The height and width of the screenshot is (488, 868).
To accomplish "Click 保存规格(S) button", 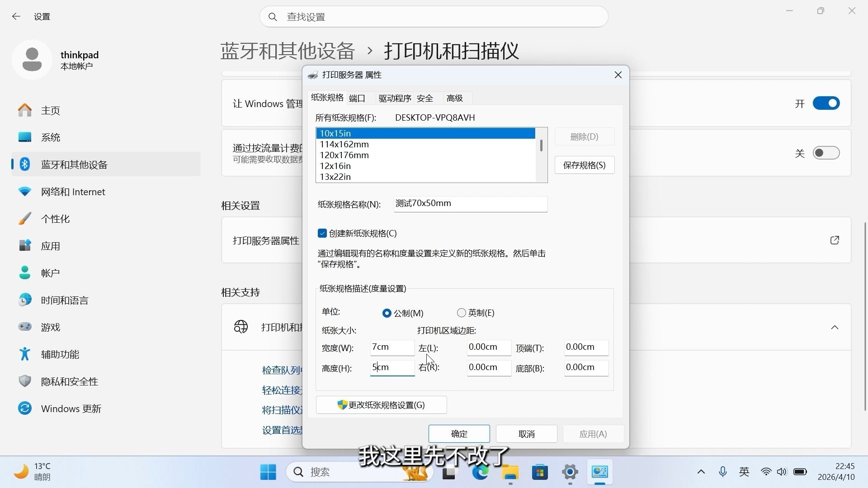I will click(585, 165).
